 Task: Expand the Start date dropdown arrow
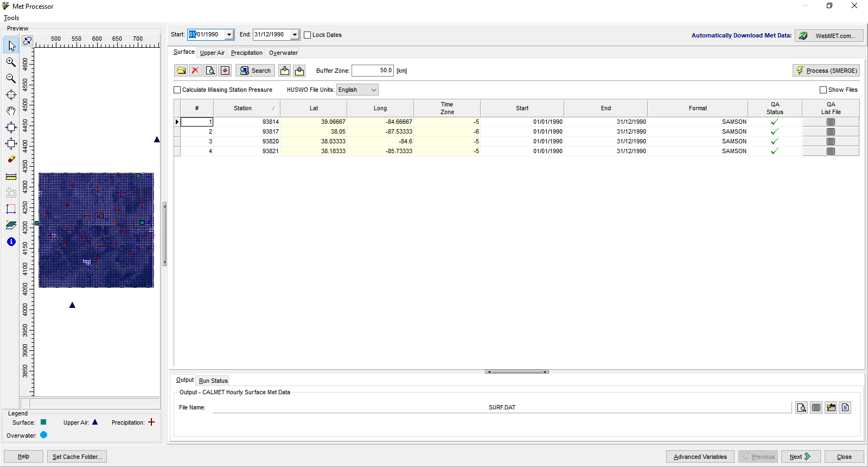(x=229, y=35)
